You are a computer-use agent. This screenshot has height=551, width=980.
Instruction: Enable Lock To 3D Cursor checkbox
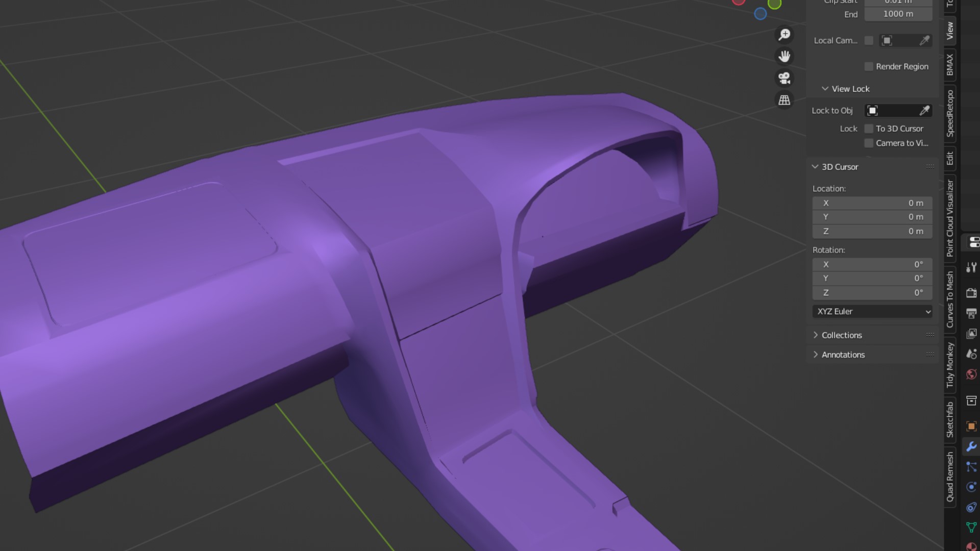(869, 129)
